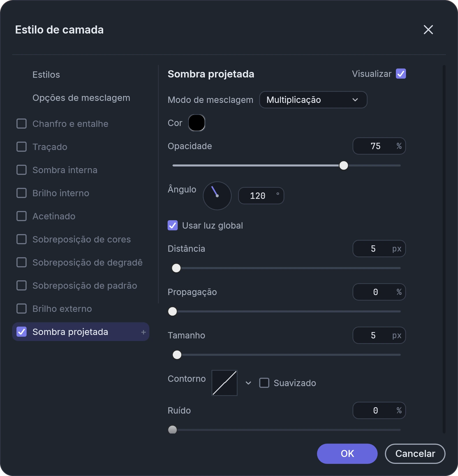Click the plus icon beside Sombra projetada
Image resolution: width=458 pixels, height=476 pixels.
143,332
